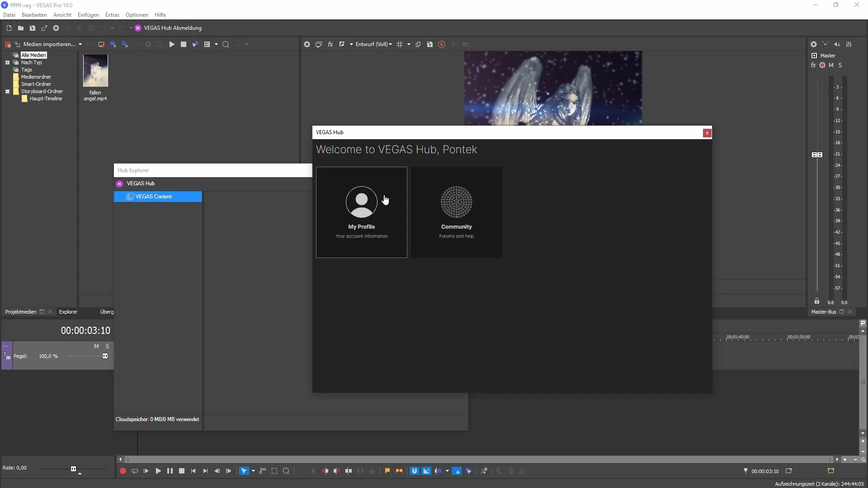Open the Ansicht menu in menu bar

point(62,14)
